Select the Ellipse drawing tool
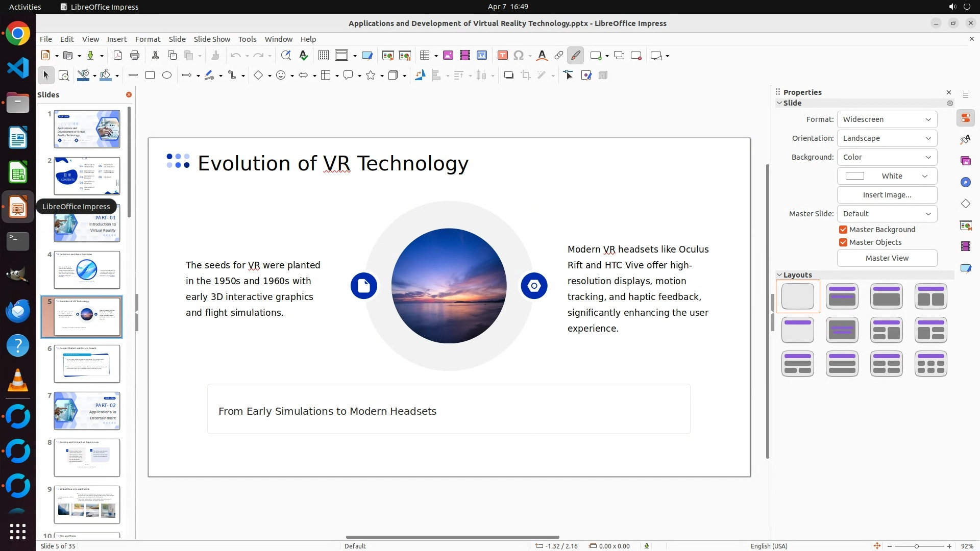The image size is (980, 551). (x=167, y=76)
